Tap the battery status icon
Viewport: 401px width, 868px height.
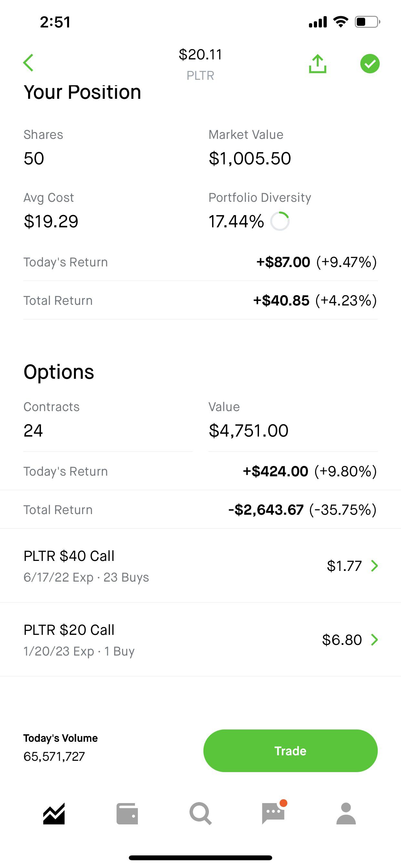367,22
